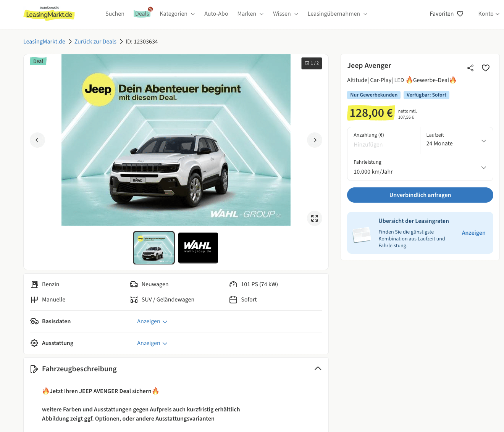Open fullscreen image view icon
504x432 pixels.
coord(314,218)
